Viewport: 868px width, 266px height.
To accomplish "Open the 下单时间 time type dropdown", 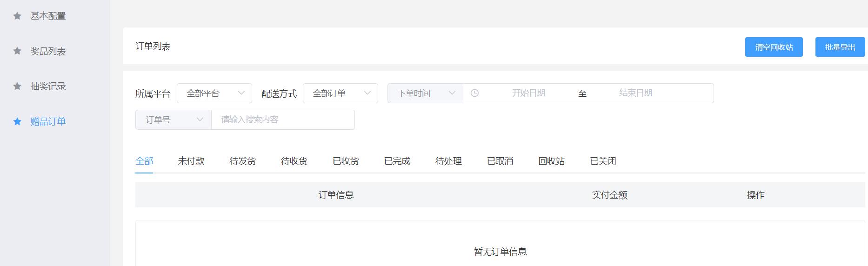I will 425,93.
